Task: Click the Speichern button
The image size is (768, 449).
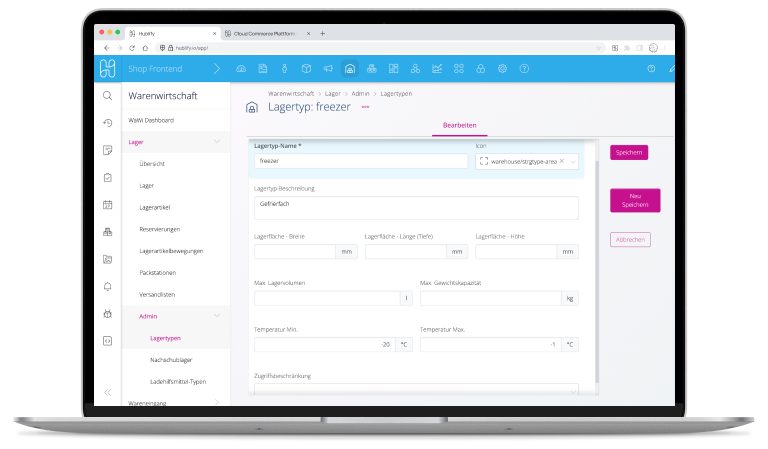Action: click(x=629, y=153)
